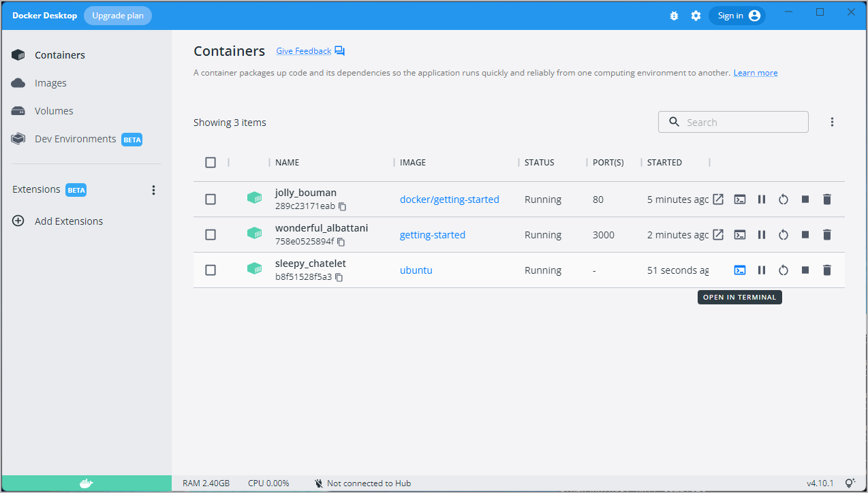Open the Extensions three-dot menu
This screenshot has height=493, width=868.
pyautogui.click(x=153, y=190)
